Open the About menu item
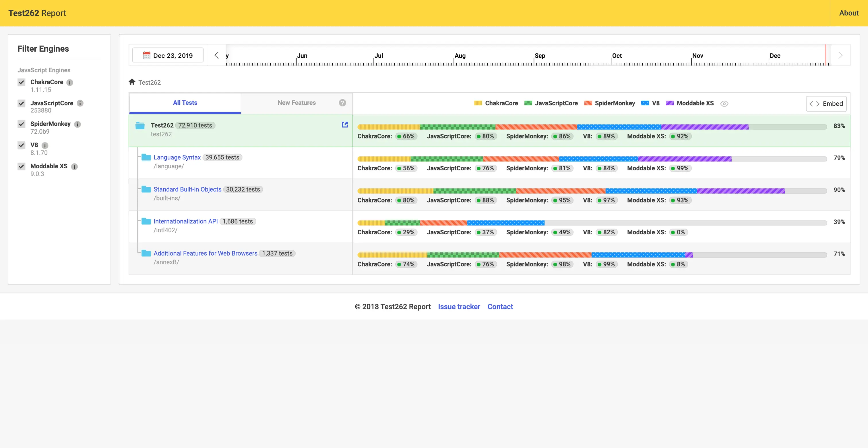 click(x=848, y=13)
